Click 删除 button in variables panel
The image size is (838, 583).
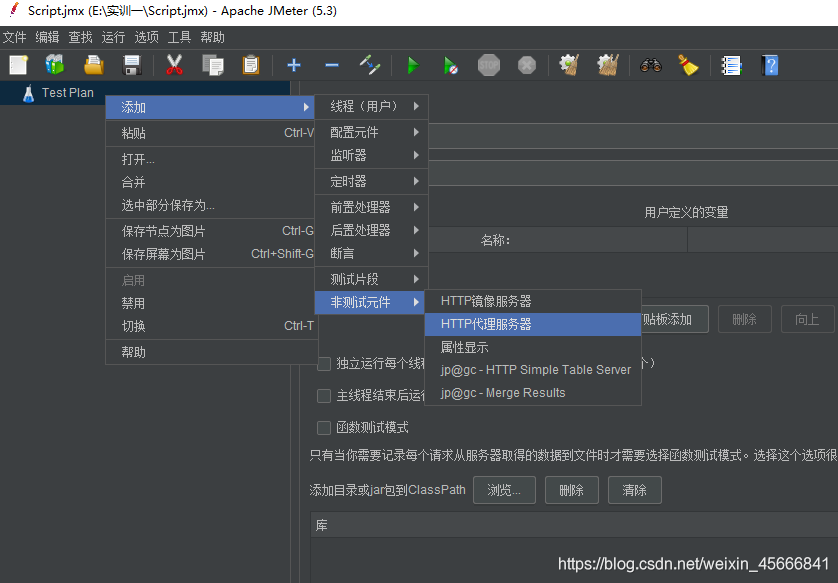744,320
